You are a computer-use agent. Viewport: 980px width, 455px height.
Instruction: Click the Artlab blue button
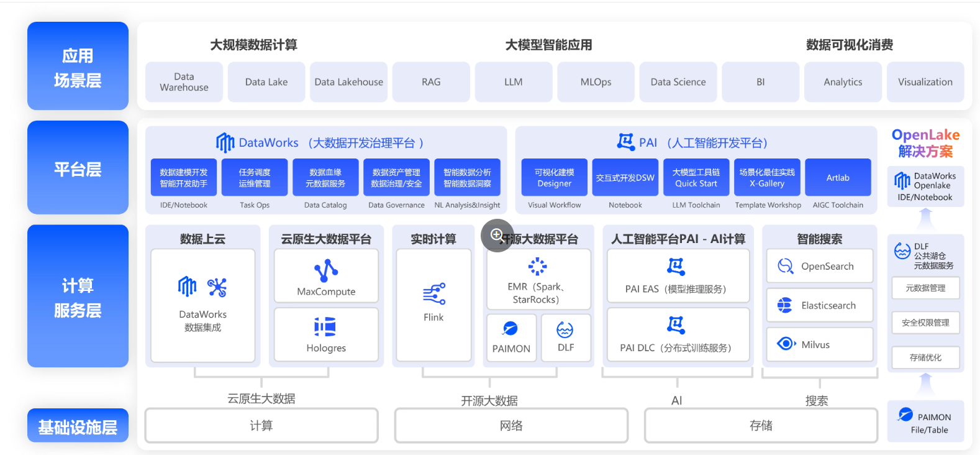click(x=838, y=178)
